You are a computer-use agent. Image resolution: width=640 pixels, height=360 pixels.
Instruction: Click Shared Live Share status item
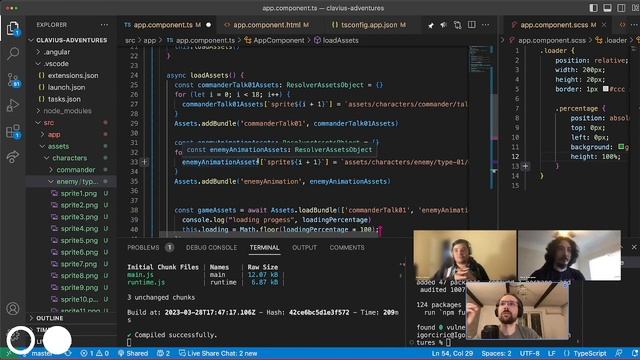[x=133, y=353]
